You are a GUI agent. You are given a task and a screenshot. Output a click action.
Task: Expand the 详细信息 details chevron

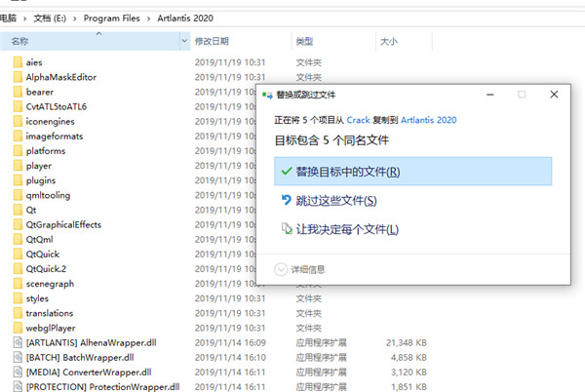click(281, 269)
